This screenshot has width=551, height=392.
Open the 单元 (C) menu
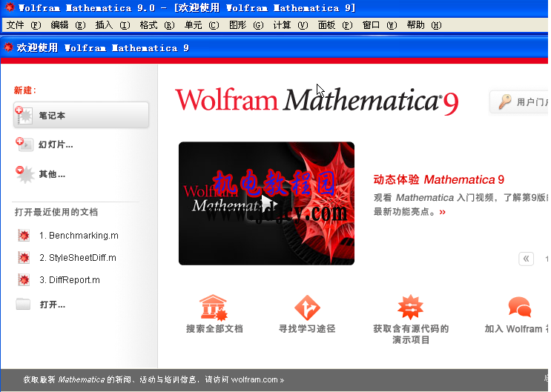coord(202,25)
